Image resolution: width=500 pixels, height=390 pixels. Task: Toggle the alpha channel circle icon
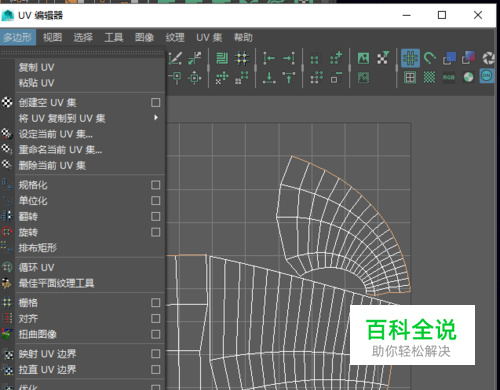tap(468, 77)
